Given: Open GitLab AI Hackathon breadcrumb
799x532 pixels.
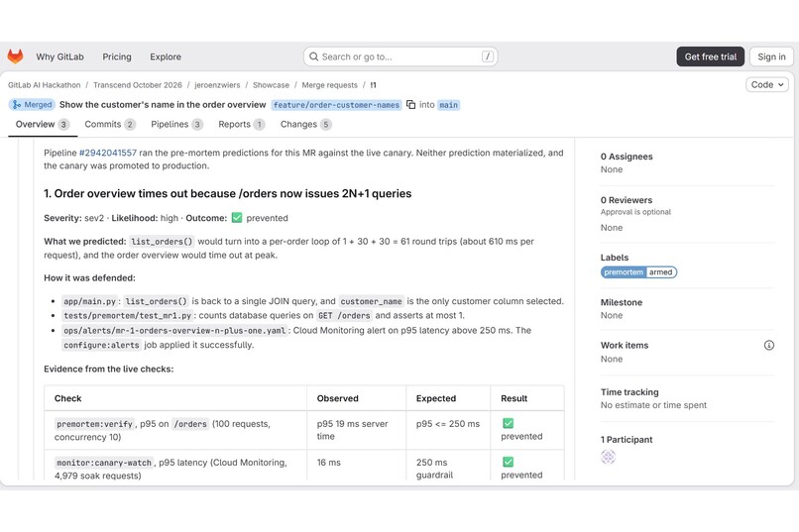Looking at the screenshot, I should coord(45,85).
